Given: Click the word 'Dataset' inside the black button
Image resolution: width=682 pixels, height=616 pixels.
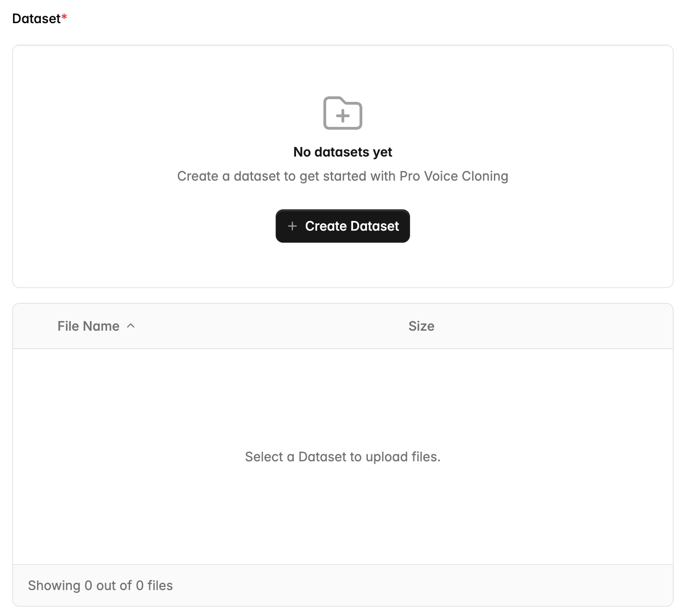Looking at the screenshot, I should [375, 226].
